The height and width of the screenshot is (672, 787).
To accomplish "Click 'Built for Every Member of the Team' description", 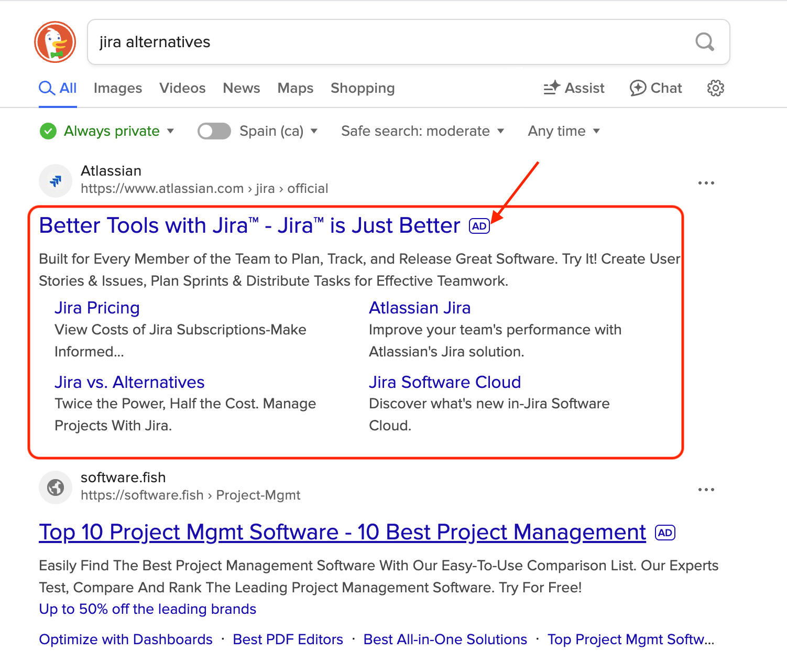I will point(359,270).
